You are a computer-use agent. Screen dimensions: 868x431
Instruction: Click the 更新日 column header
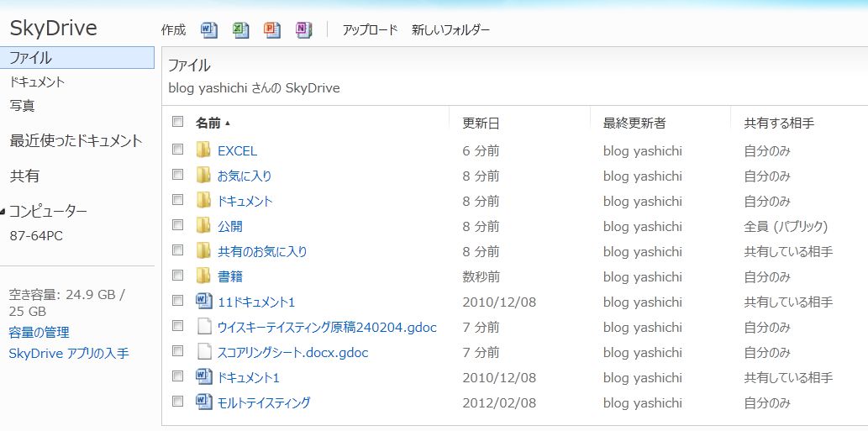coord(481,124)
